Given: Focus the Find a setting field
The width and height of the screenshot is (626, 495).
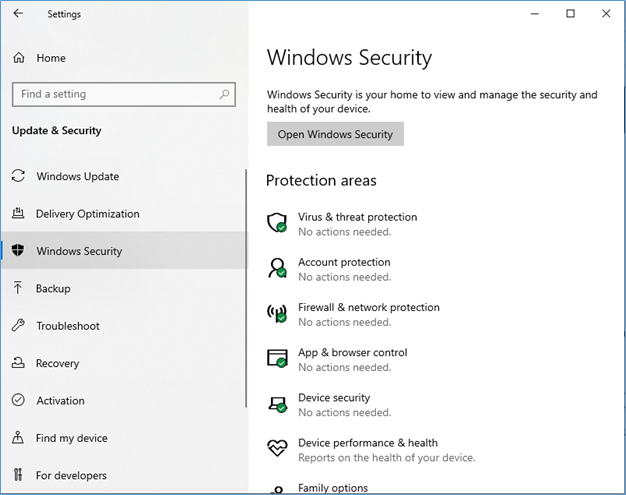Looking at the screenshot, I should tap(124, 94).
